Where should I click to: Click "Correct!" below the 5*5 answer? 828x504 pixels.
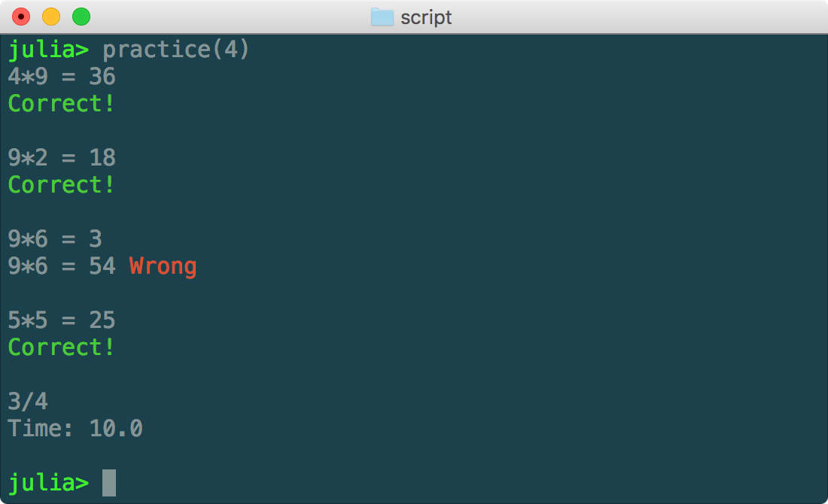click(62, 348)
